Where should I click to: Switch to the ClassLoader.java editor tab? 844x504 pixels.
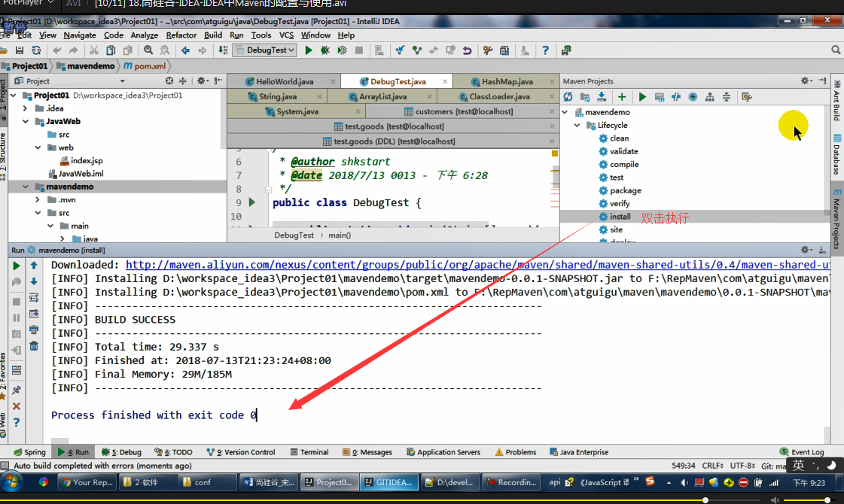(499, 96)
